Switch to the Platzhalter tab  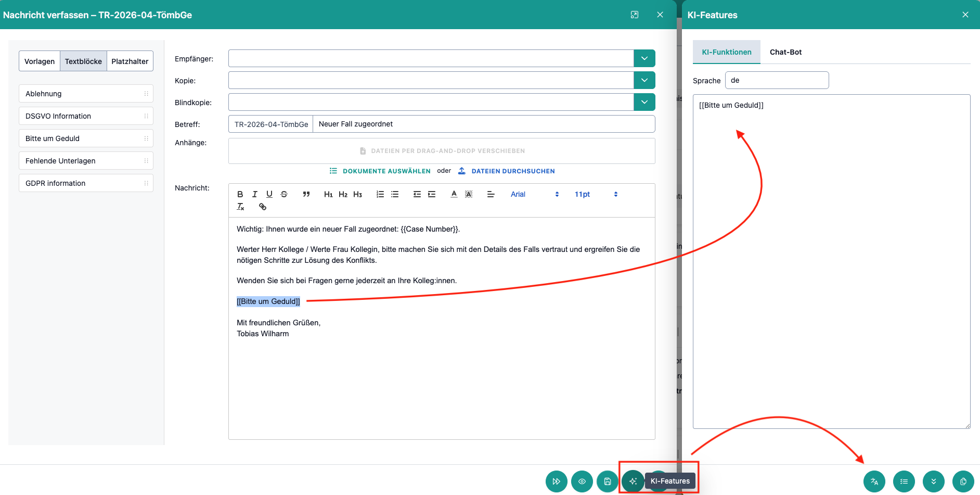pyautogui.click(x=130, y=61)
